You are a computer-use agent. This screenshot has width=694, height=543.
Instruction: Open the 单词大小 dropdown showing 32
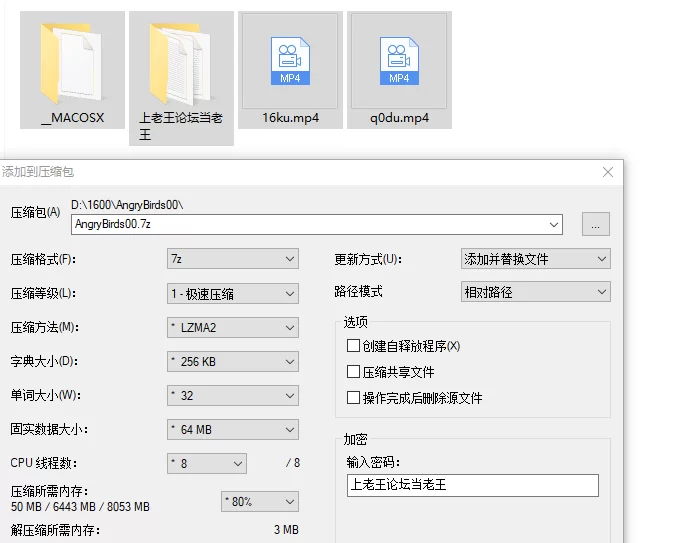coord(233,396)
